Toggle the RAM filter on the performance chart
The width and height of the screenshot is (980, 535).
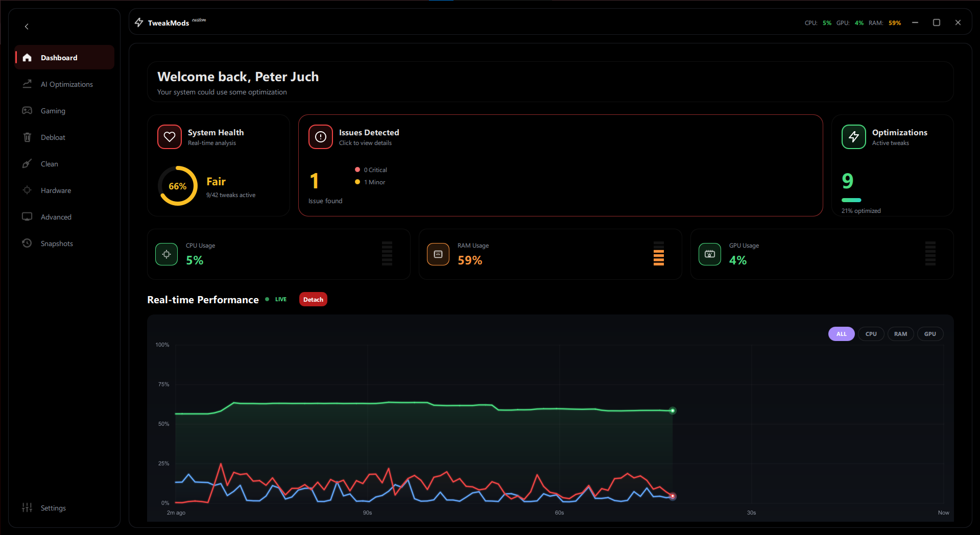(x=900, y=333)
